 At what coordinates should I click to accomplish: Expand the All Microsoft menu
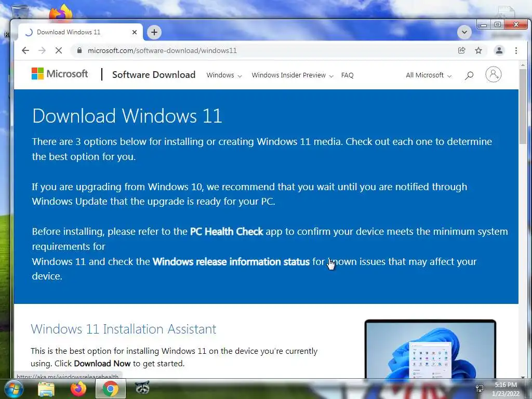click(429, 75)
